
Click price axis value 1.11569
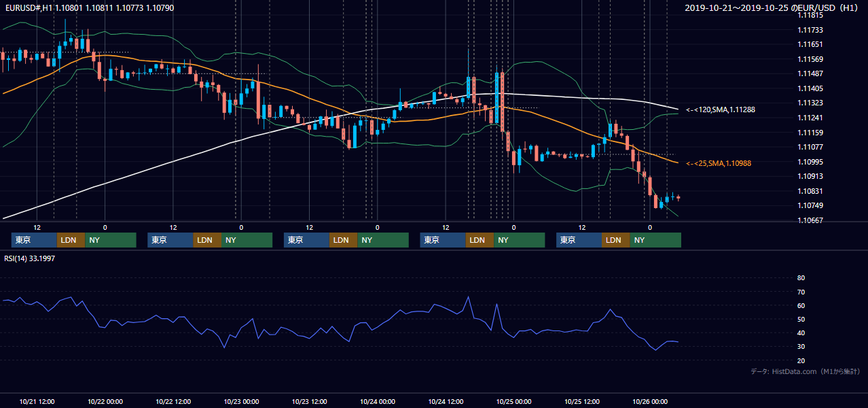[810, 59]
